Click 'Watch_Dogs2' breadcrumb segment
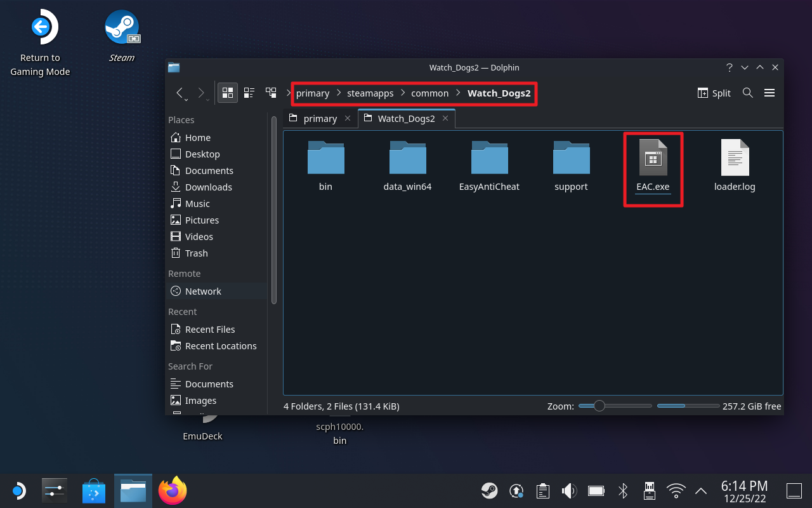Image resolution: width=812 pixels, height=508 pixels. 499,93
